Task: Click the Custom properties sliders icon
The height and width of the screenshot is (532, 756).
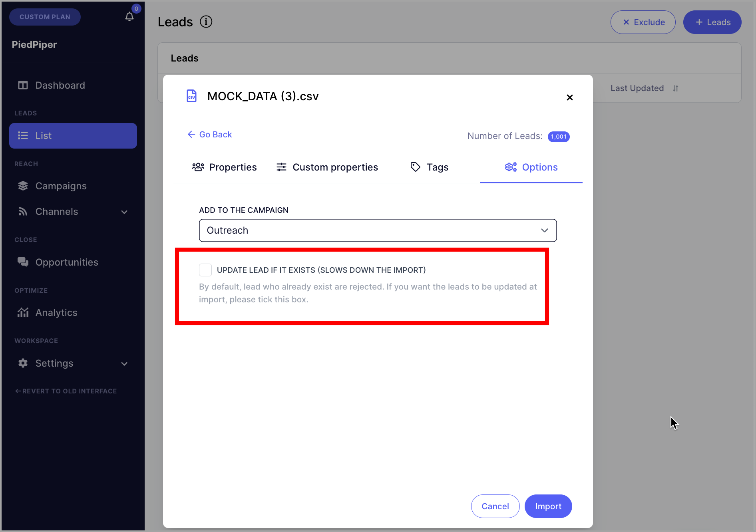Action: pos(282,167)
